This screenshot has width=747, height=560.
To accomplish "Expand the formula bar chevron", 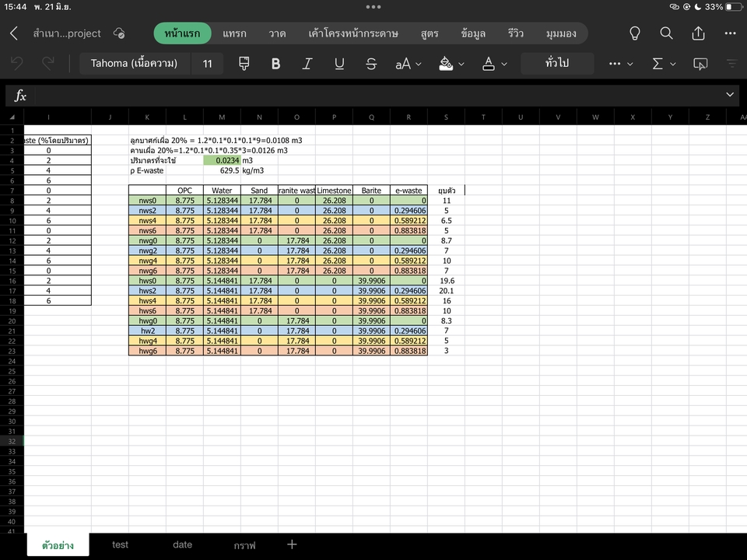I will [x=730, y=95].
